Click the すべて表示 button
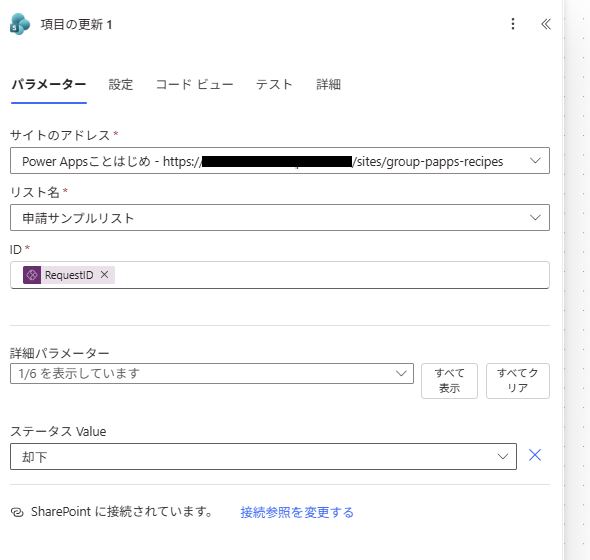 [x=449, y=380]
